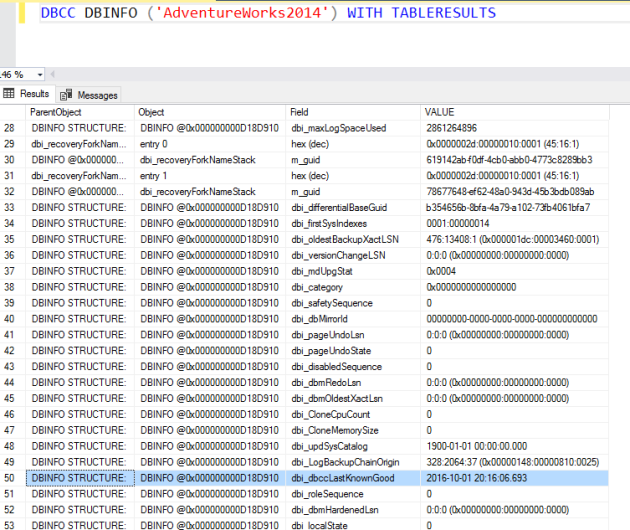Select value 2016-10-01 20:16:06.693
Viewport: 630px width, 530px height.
coord(515,478)
